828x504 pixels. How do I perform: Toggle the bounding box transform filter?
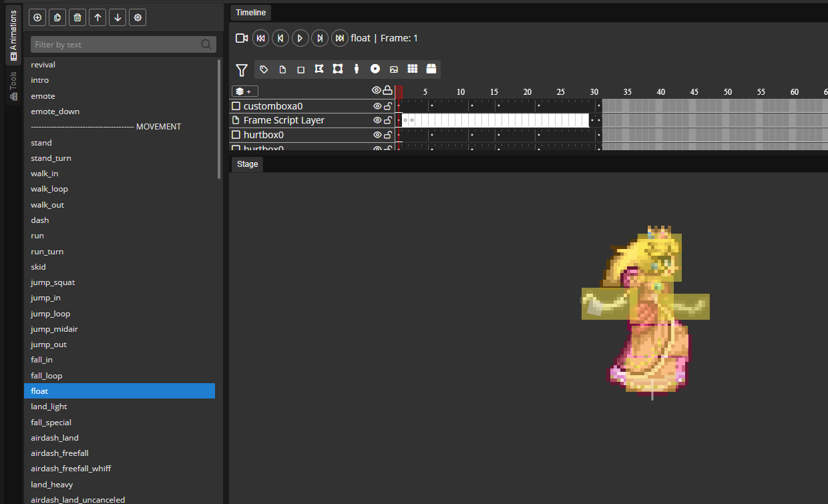click(x=338, y=69)
